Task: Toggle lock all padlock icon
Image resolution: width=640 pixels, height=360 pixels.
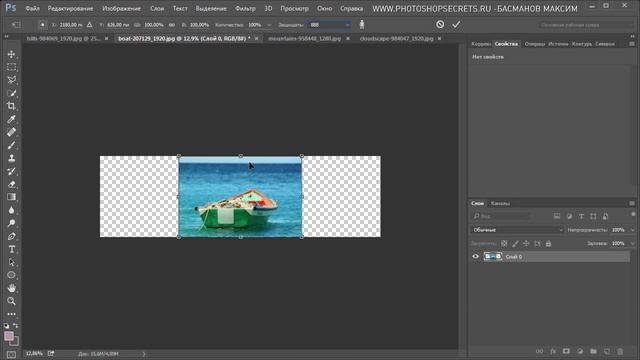Action: coord(548,244)
